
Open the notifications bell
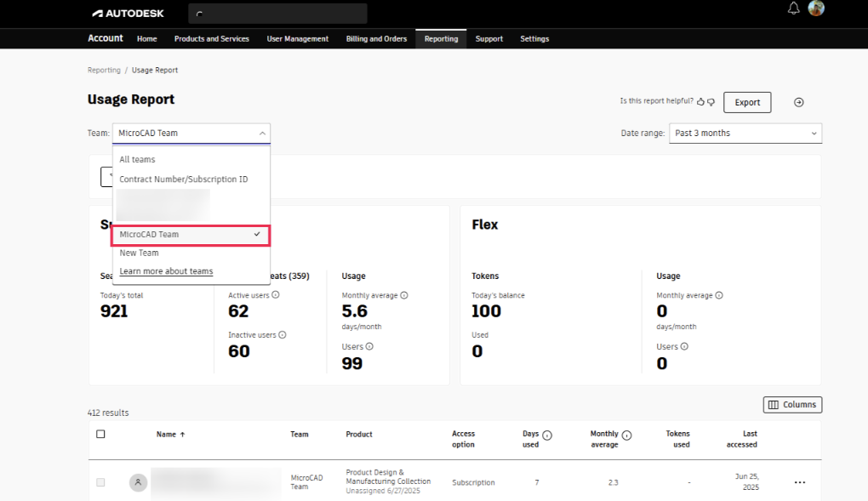793,9
